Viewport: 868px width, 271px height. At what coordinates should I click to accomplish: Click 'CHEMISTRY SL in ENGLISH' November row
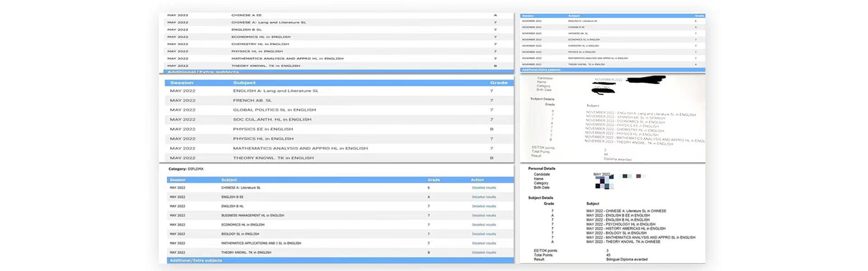coord(584,46)
